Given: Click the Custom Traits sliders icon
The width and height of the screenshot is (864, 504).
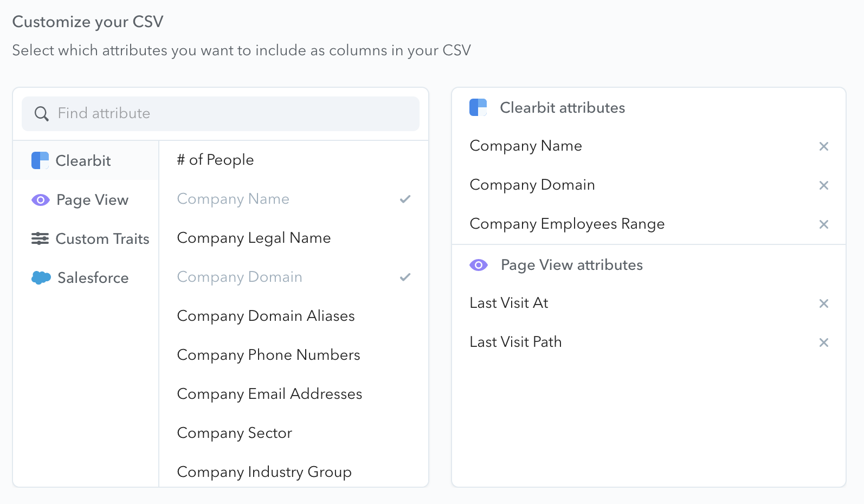Looking at the screenshot, I should tap(40, 238).
